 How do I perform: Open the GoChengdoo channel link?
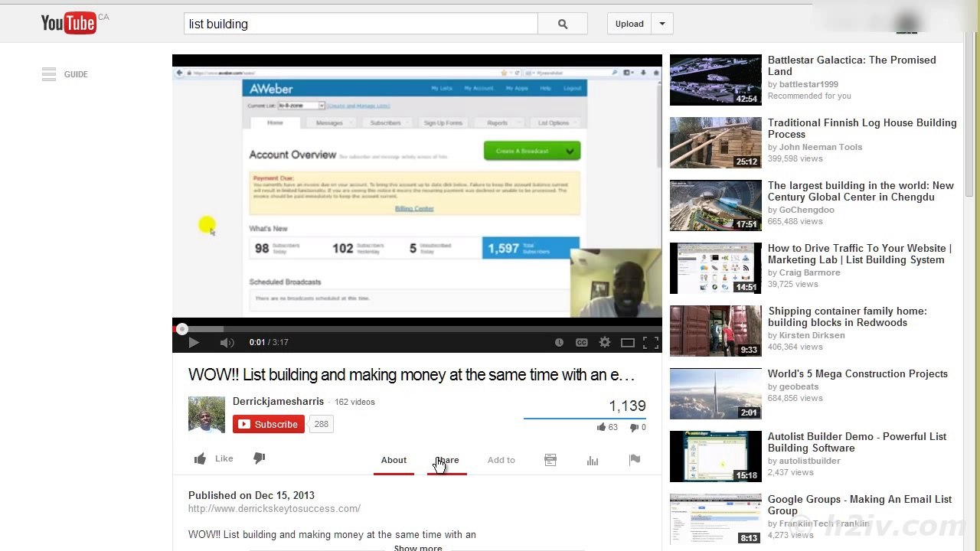click(x=807, y=210)
